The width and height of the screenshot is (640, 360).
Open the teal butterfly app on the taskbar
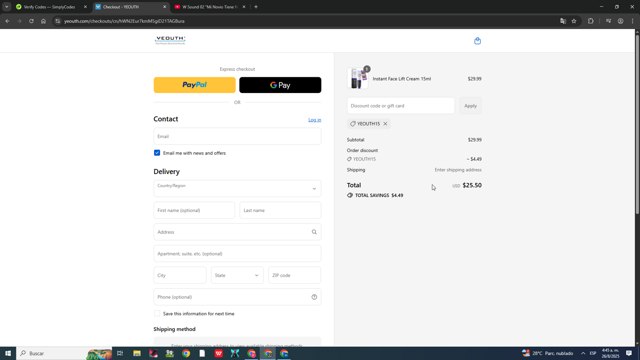[235, 353]
